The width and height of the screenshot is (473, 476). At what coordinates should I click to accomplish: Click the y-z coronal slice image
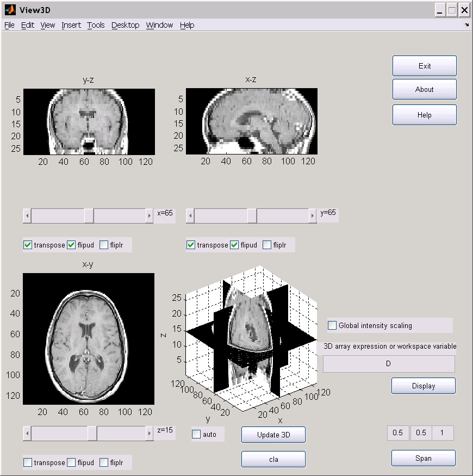(x=89, y=122)
